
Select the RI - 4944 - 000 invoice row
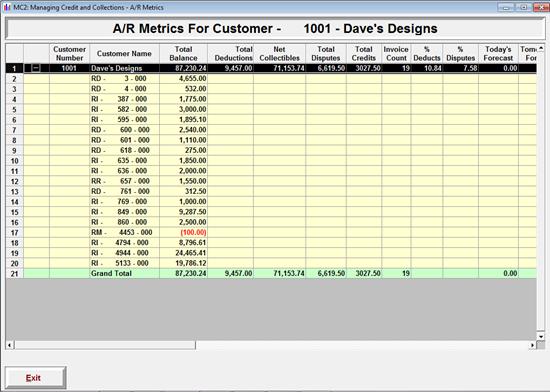271,253
